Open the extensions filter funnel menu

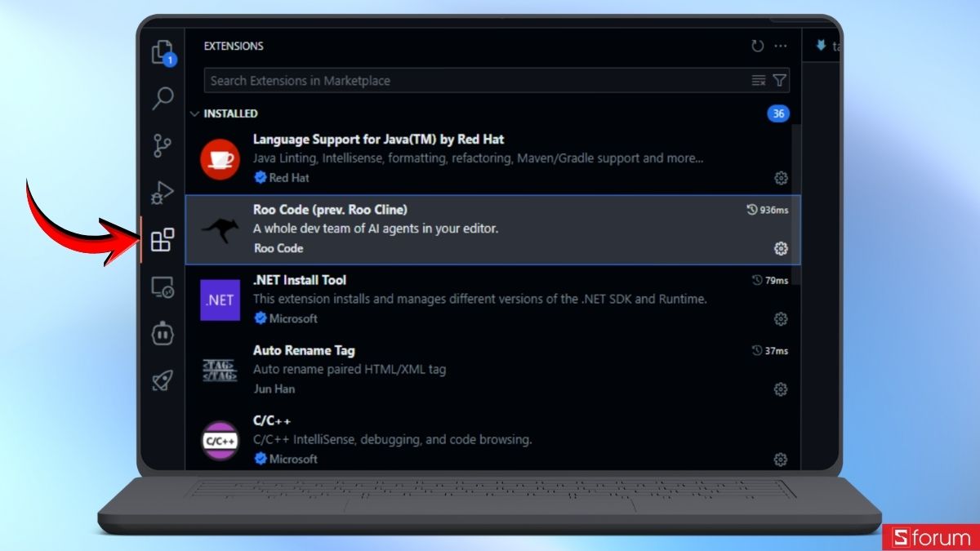point(780,80)
